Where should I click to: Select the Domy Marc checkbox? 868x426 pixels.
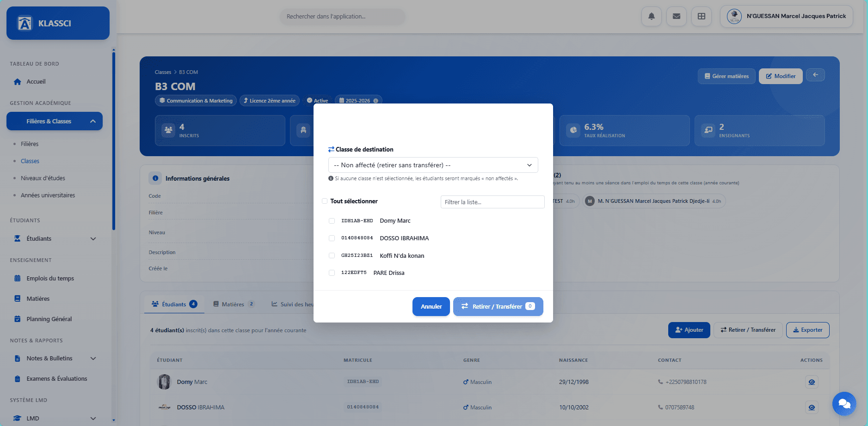point(332,221)
